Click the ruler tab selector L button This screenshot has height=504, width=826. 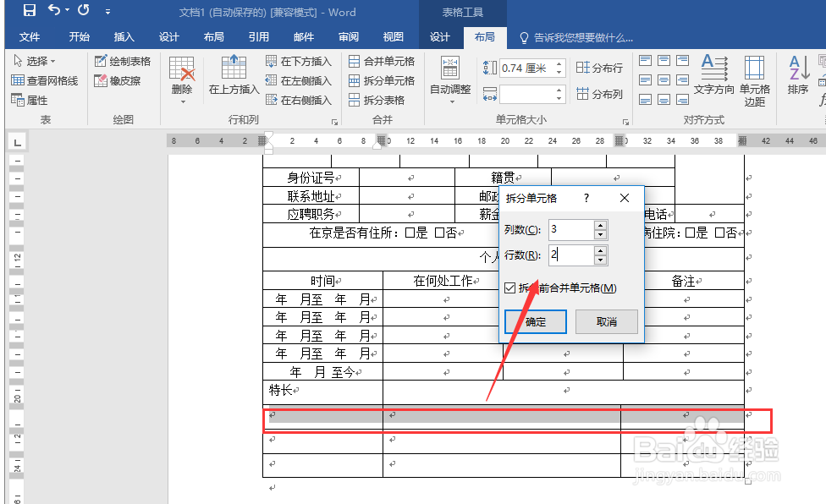(x=18, y=142)
